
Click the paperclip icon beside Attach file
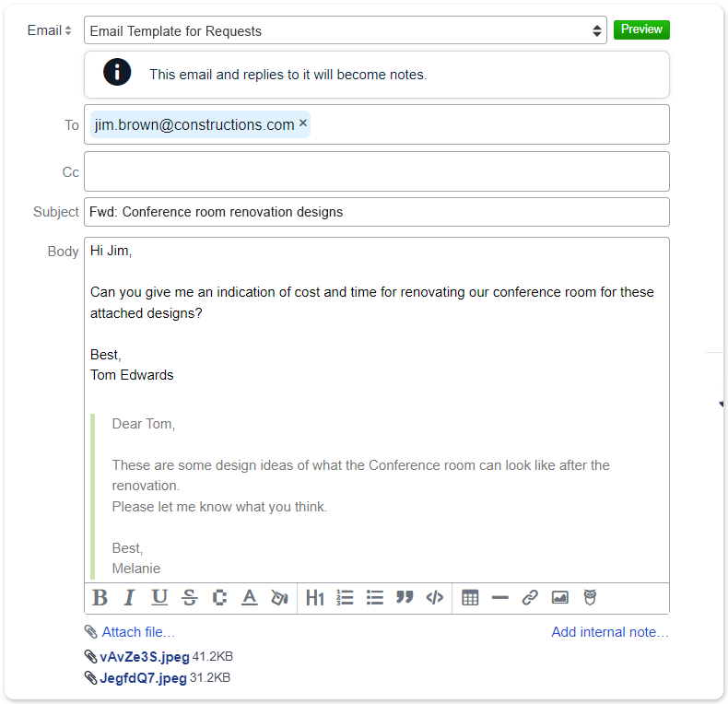pyautogui.click(x=90, y=632)
